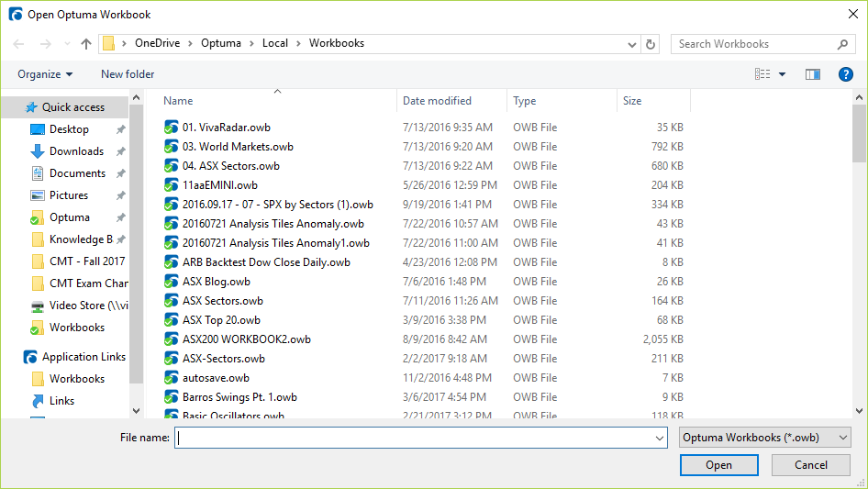Create a New folder
Screen dimensions: 868x489
[x=128, y=74]
